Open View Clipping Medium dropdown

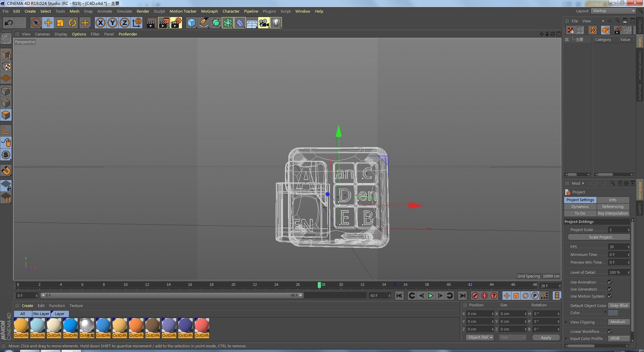click(x=619, y=322)
